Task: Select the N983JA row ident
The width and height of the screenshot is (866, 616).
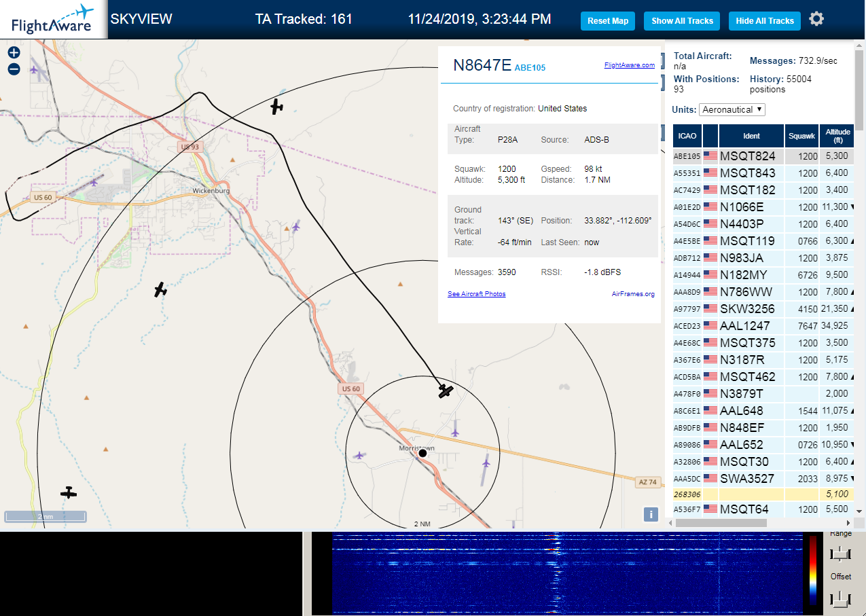Action: (742, 258)
